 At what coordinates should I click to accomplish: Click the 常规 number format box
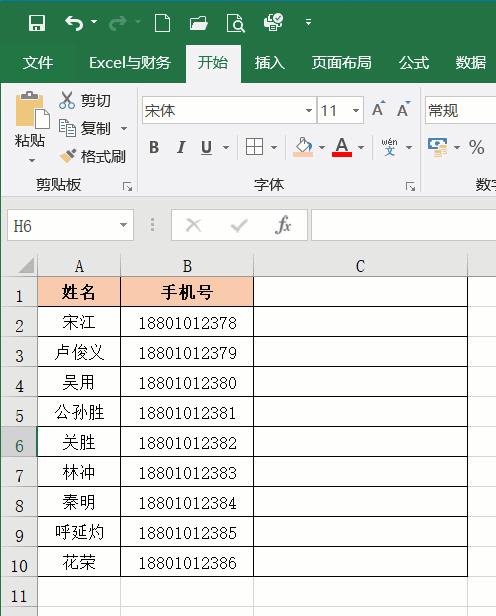[461, 110]
